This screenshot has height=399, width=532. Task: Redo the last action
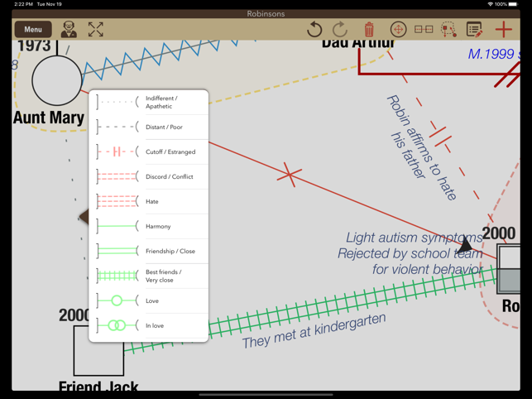[x=340, y=30]
